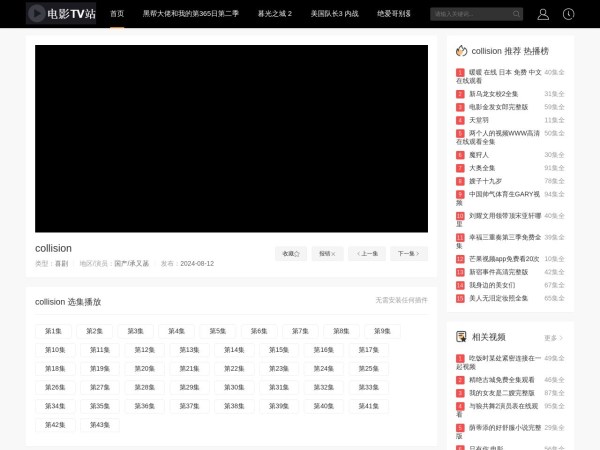The width and height of the screenshot is (600, 450).
Task: Click the 收藏 star favorite button
Action: coord(290,254)
